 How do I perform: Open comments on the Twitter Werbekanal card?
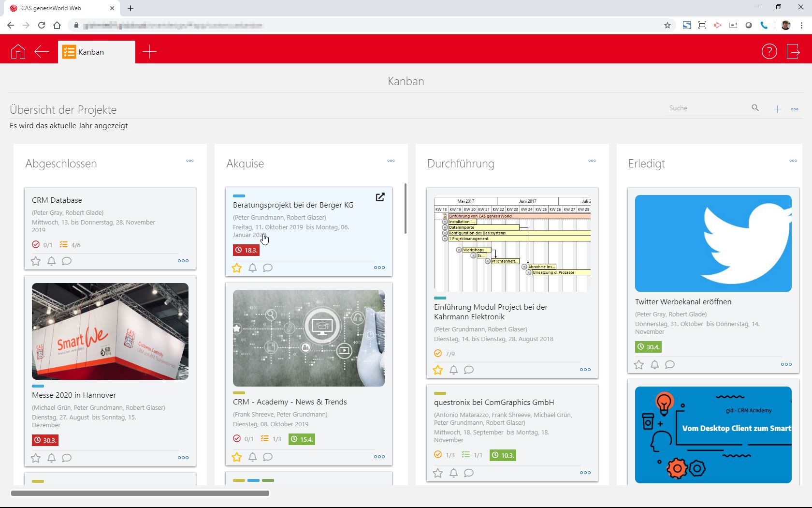670,365
